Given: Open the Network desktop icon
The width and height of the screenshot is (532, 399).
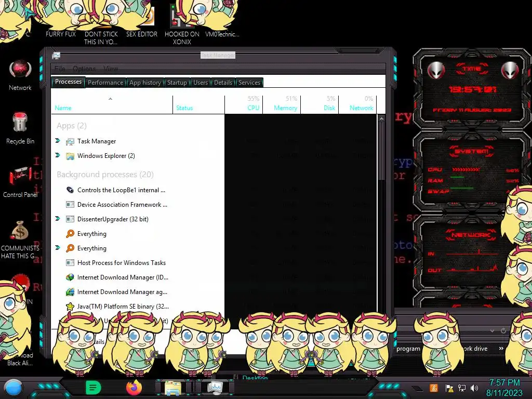Looking at the screenshot, I should point(20,75).
